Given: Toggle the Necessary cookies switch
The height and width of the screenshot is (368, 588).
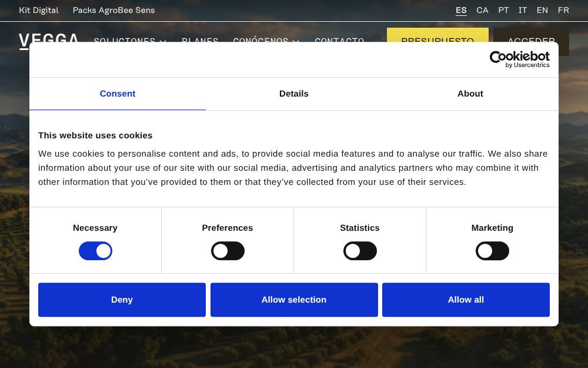Looking at the screenshot, I should [x=95, y=251].
